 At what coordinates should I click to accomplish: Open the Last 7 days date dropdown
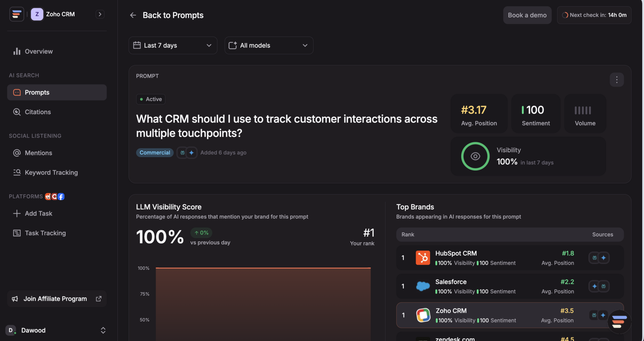click(173, 46)
